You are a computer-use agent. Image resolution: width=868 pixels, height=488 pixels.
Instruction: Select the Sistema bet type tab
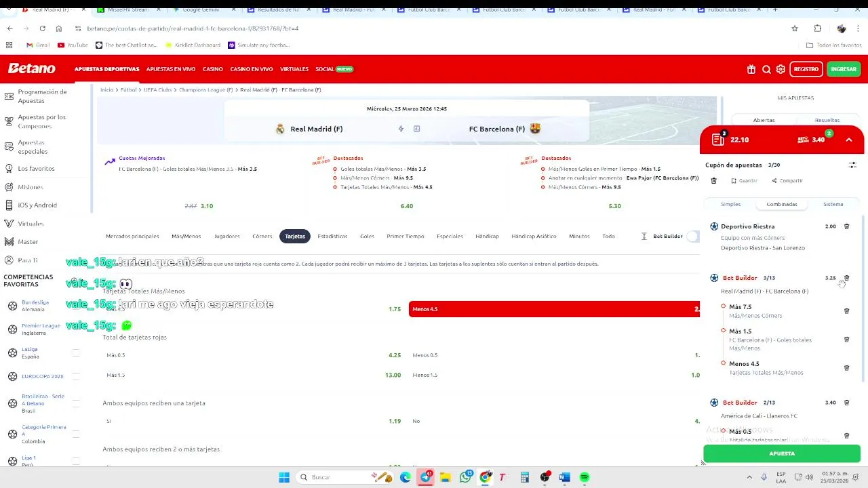833,204
